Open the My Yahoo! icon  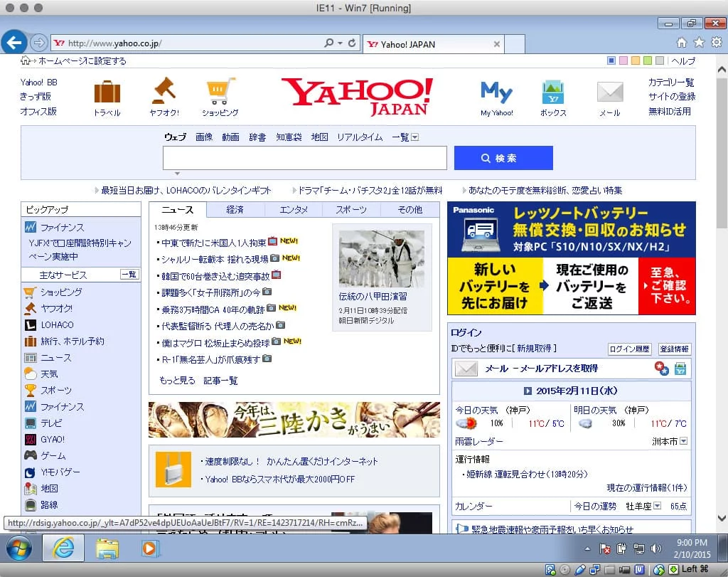[496, 92]
